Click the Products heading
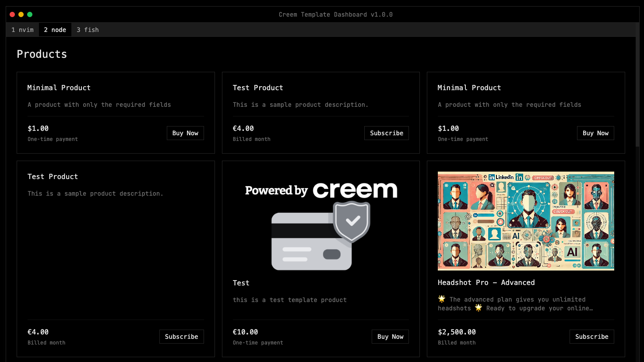The image size is (644, 362). 42,54
